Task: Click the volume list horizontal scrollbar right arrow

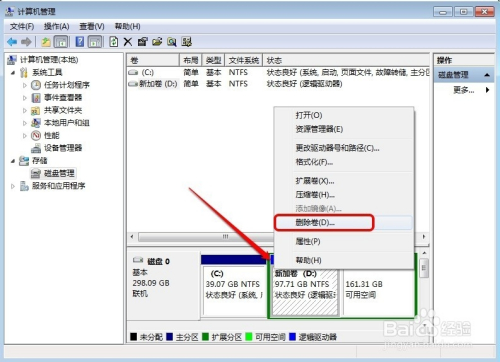Action: tap(424, 237)
